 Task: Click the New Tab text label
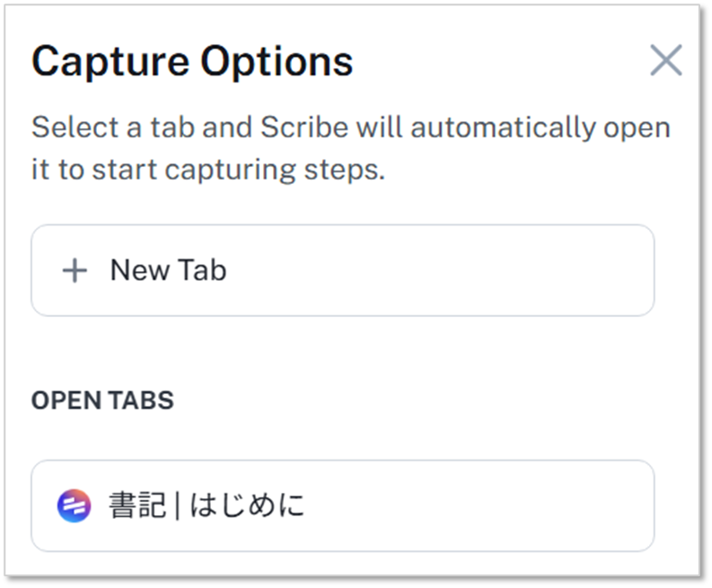coord(168,270)
